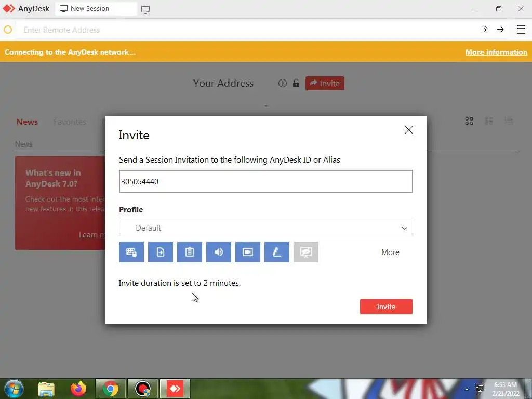Click the AnyDesk ID input field
This screenshot has width=532, height=399.
(266, 181)
